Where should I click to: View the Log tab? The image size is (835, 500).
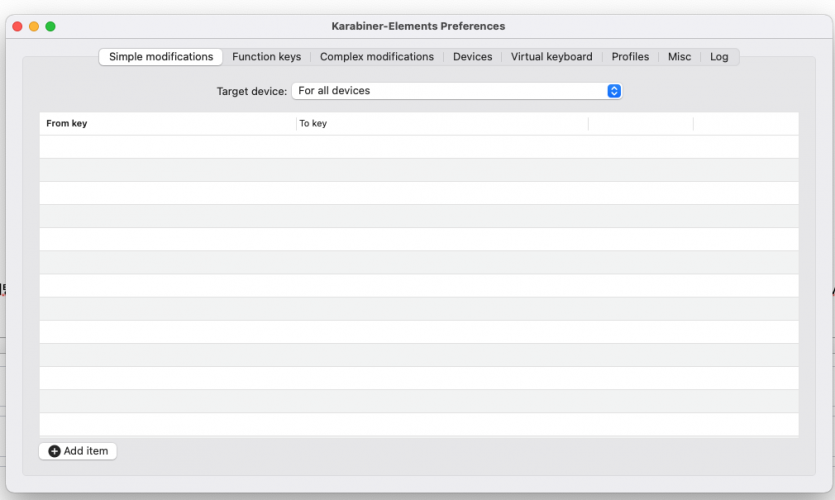pyautogui.click(x=719, y=57)
